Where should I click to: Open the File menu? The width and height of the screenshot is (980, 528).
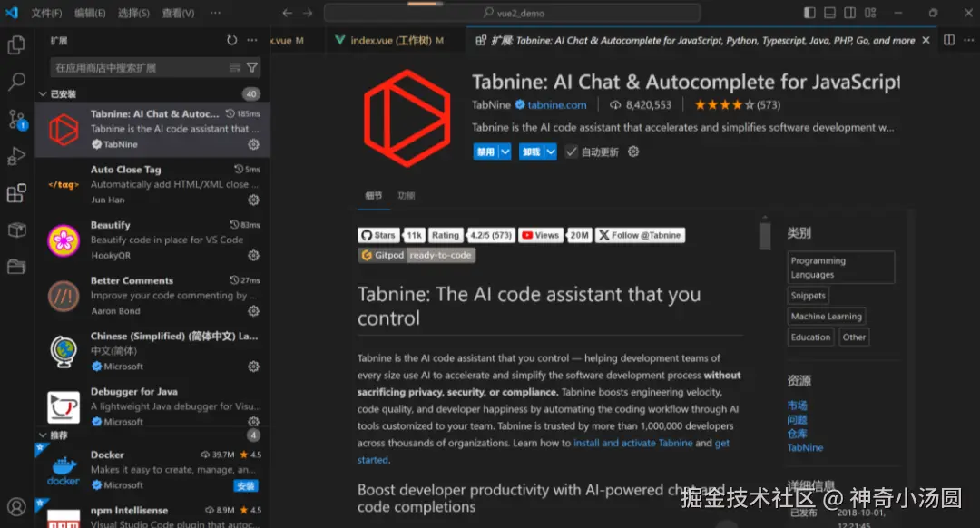47,13
